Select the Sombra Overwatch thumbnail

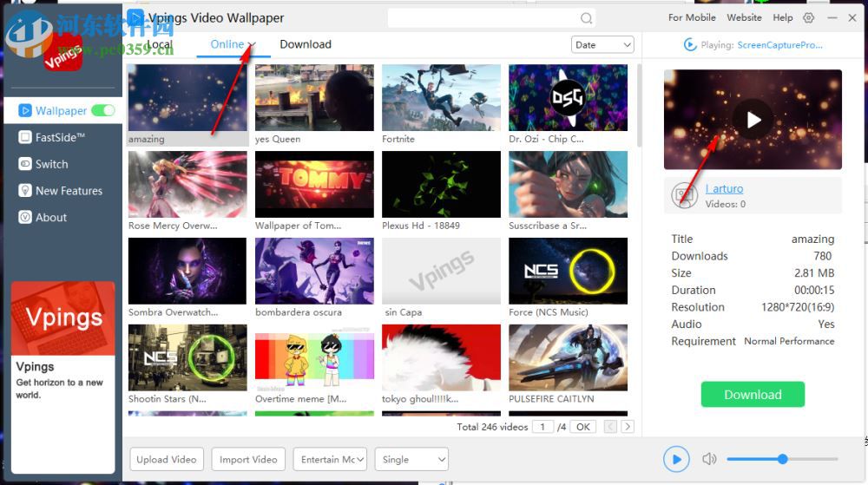pyautogui.click(x=187, y=271)
